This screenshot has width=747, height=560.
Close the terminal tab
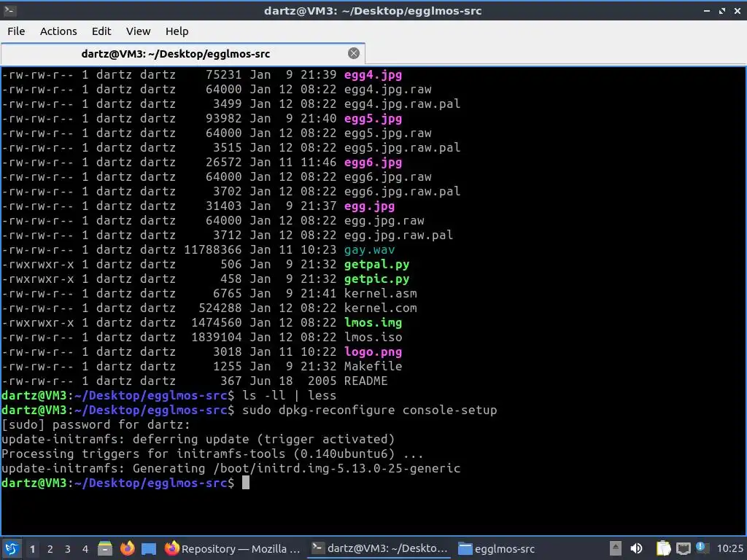354,53
